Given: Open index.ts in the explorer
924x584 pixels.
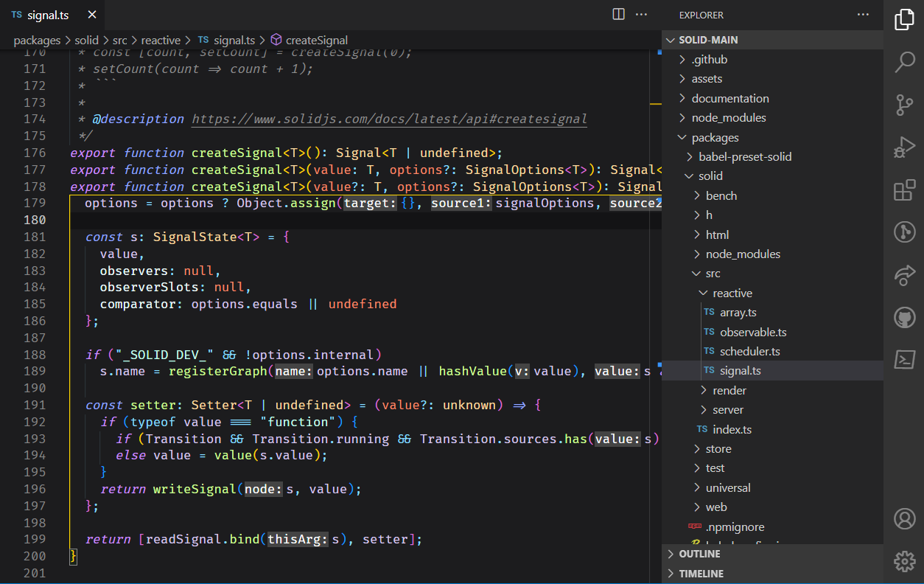Looking at the screenshot, I should tap(772, 429).
